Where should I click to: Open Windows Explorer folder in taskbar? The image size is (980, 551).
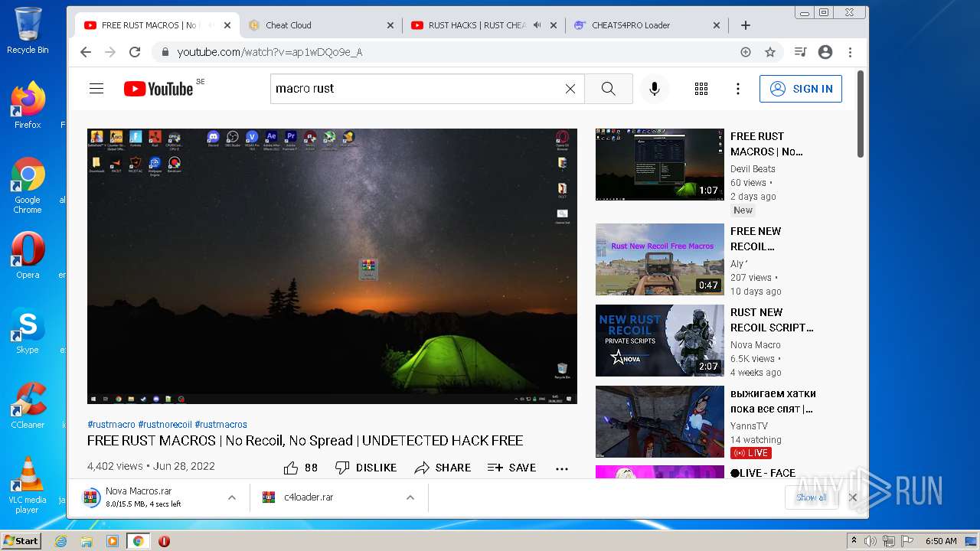[x=87, y=541]
